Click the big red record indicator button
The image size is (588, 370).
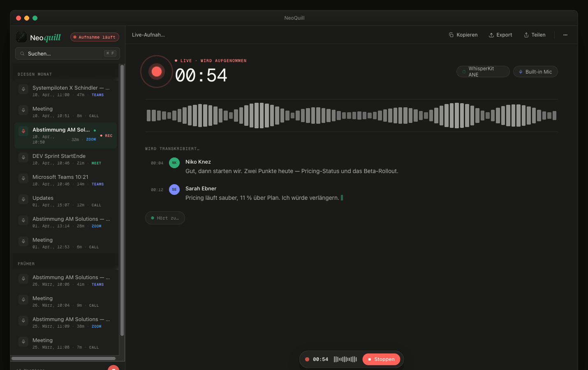point(157,72)
